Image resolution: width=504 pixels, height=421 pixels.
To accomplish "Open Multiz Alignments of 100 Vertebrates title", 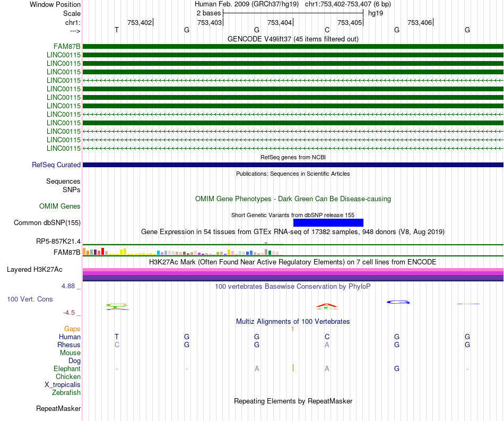I will pos(293,321).
